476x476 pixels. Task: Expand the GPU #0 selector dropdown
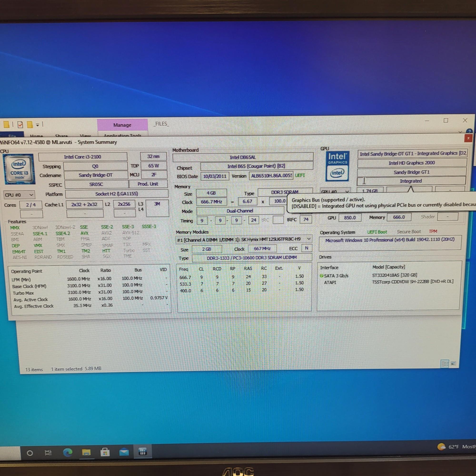click(335, 191)
